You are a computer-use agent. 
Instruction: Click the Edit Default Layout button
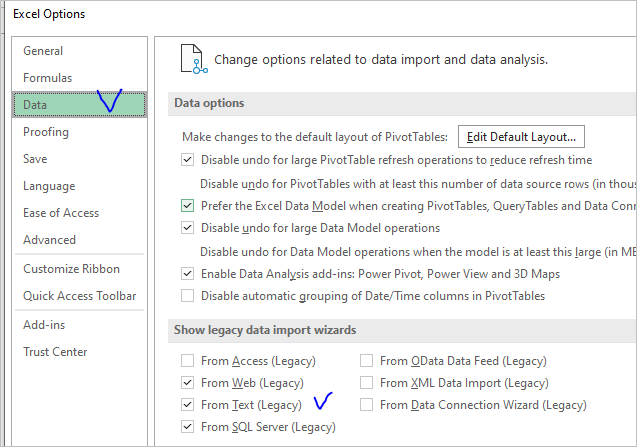(521, 137)
